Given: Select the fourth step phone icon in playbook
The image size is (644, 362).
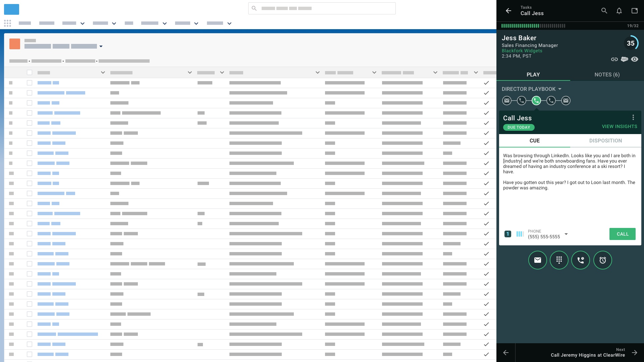Looking at the screenshot, I should coord(551,101).
